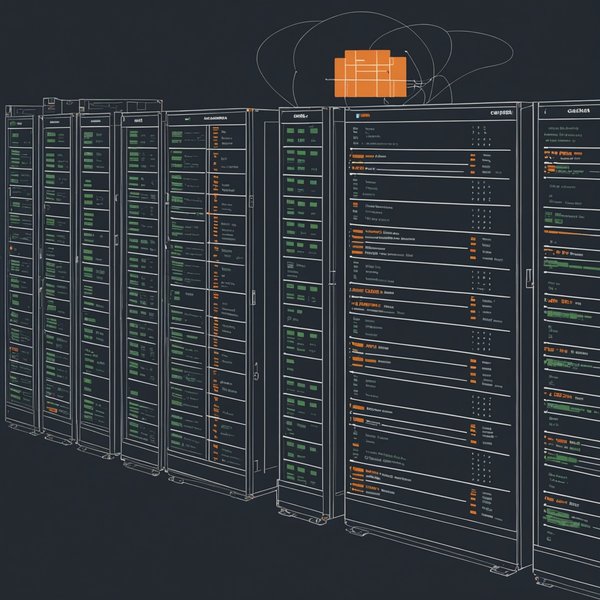Click the header label of the rightmost rack
Viewport: 600px width, 600px height.
(579, 112)
